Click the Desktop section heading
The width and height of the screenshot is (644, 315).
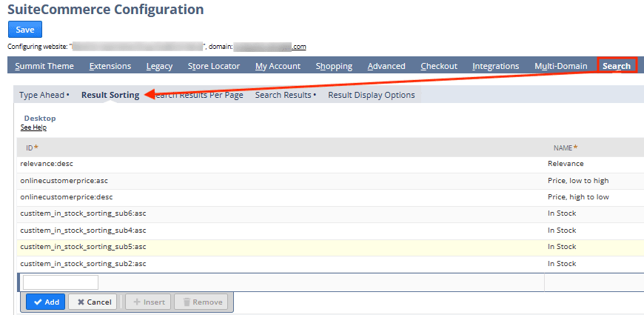(x=40, y=119)
